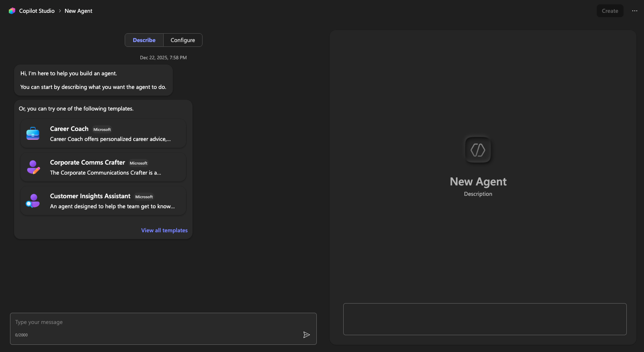Image resolution: width=644 pixels, height=352 pixels.
Task: Click 'The Corporate Communications Crafter is a' description
Action: pos(105,173)
